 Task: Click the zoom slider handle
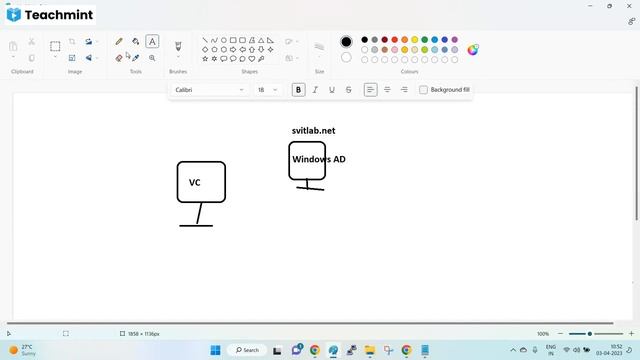pyautogui.click(x=590, y=334)
